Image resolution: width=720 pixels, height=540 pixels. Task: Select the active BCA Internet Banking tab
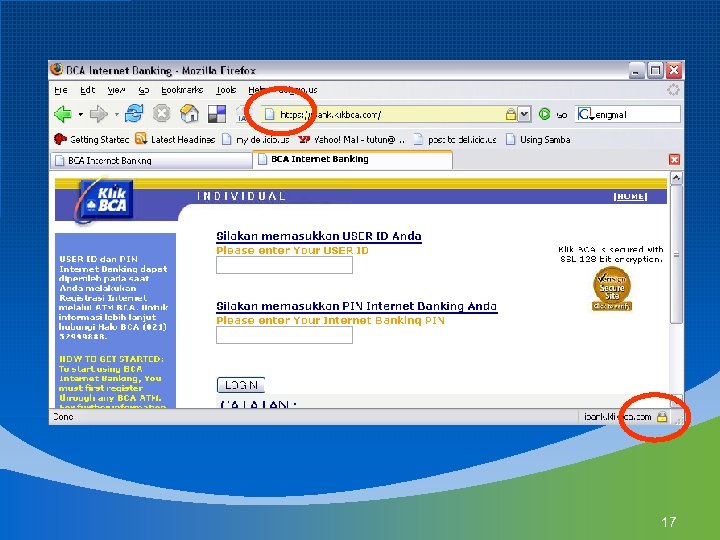pos(353,159)
